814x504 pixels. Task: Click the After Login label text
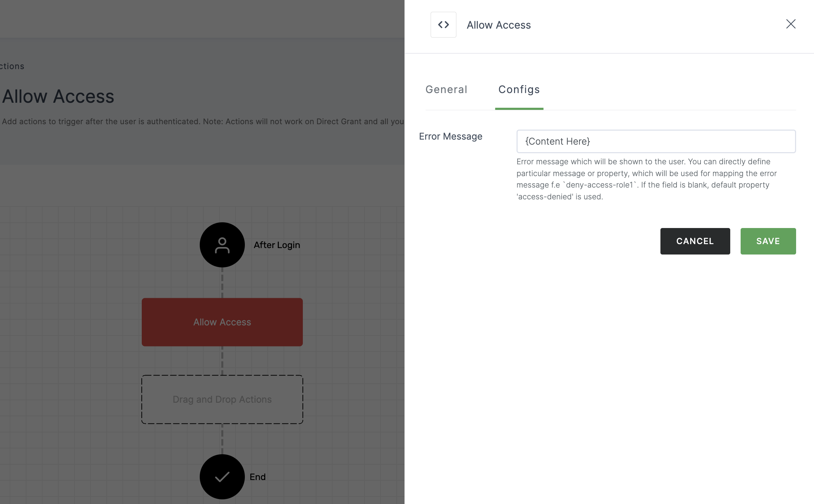tap(277, 245)
